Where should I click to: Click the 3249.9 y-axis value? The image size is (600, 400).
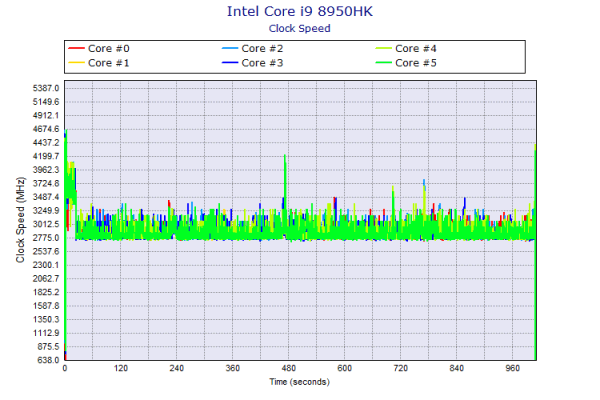click(46, 211)
